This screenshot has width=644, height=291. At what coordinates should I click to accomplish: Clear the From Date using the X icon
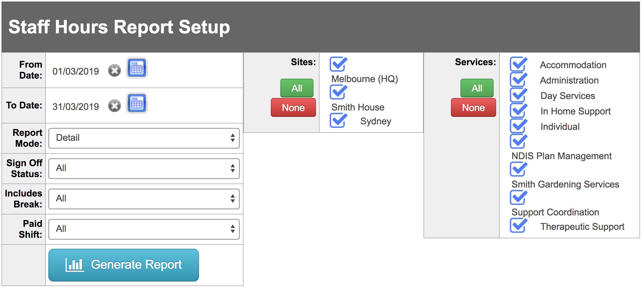pyautogui.click(x=114, y=71)
